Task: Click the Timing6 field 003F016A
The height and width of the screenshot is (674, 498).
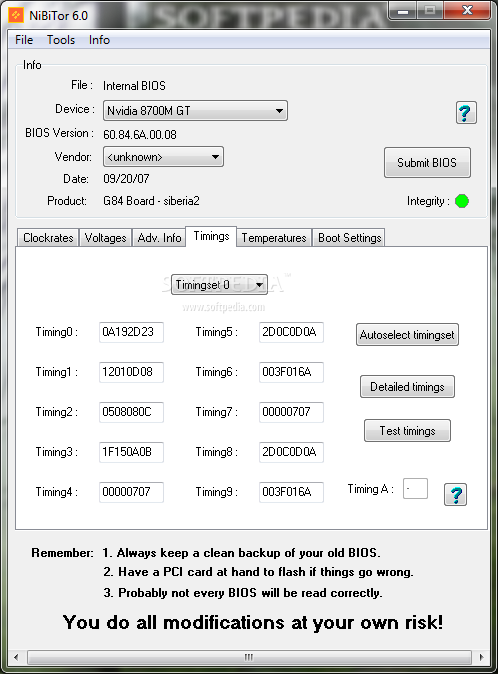Action: [291, 372]
